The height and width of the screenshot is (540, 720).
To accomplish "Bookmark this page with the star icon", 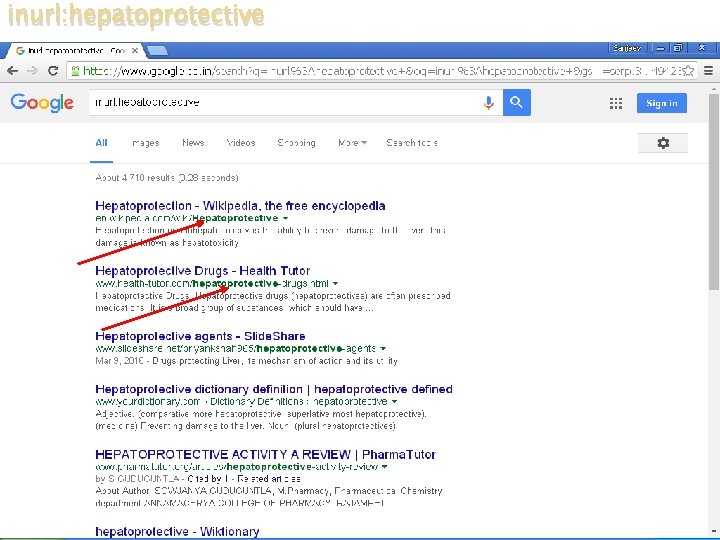I will click(687, 71).
